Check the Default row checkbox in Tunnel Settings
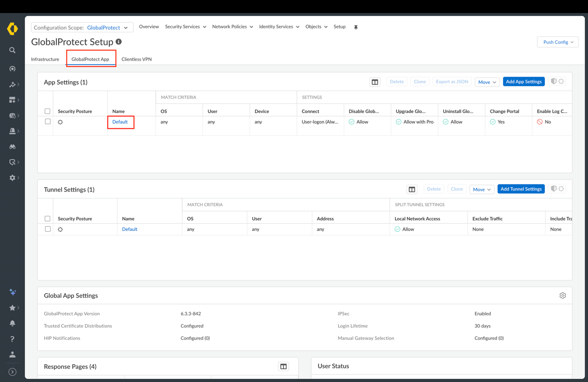Screen dimensions: 588x382 (x=48, y=229)
